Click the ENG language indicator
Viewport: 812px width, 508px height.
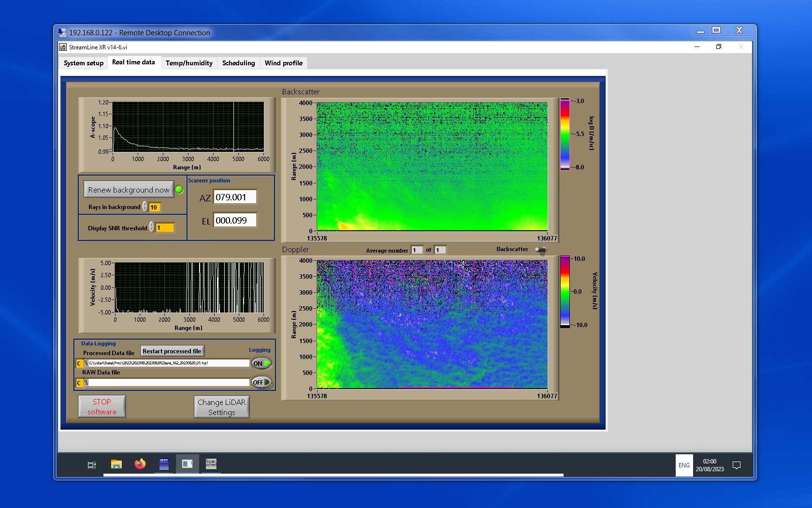[x=684, y=465]
